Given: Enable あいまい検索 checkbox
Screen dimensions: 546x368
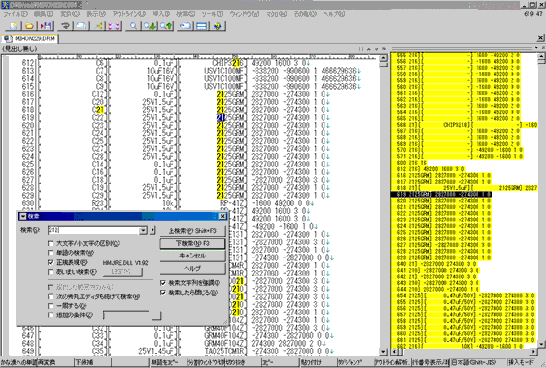Looking at the screenshot, I should click(x=51, y=272).
